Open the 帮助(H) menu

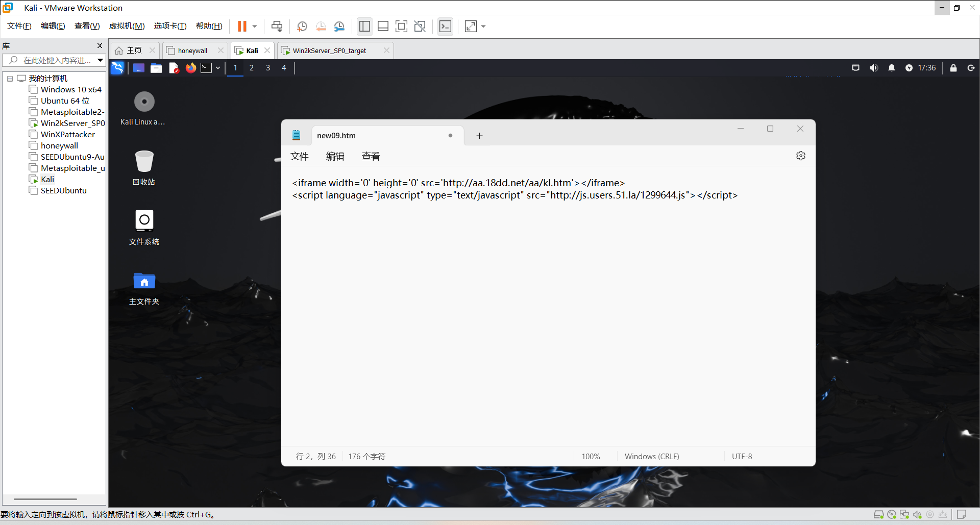point(209,26)
